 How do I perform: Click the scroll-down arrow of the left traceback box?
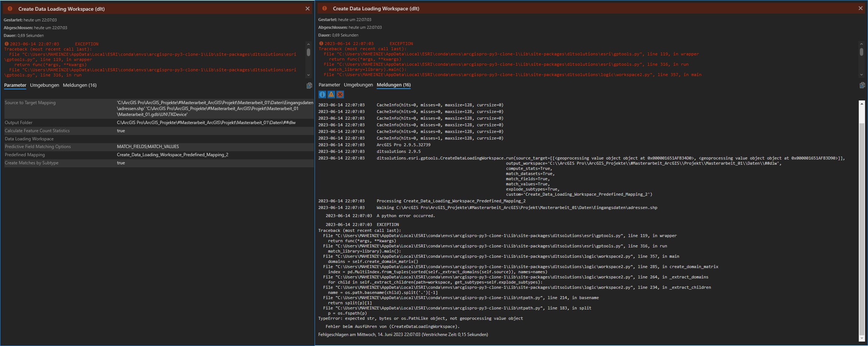[308, 75]
